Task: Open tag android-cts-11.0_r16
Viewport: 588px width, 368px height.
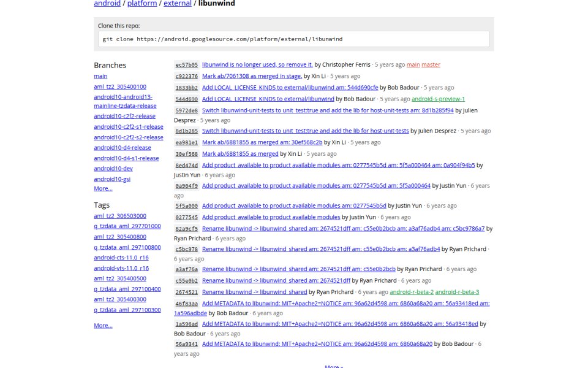Action: tap(121, 258)
